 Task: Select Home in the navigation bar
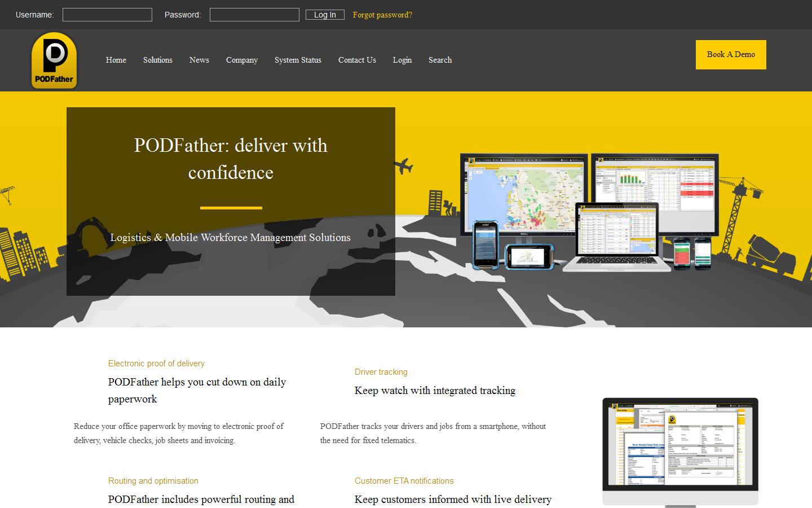(x=116, y=60)
